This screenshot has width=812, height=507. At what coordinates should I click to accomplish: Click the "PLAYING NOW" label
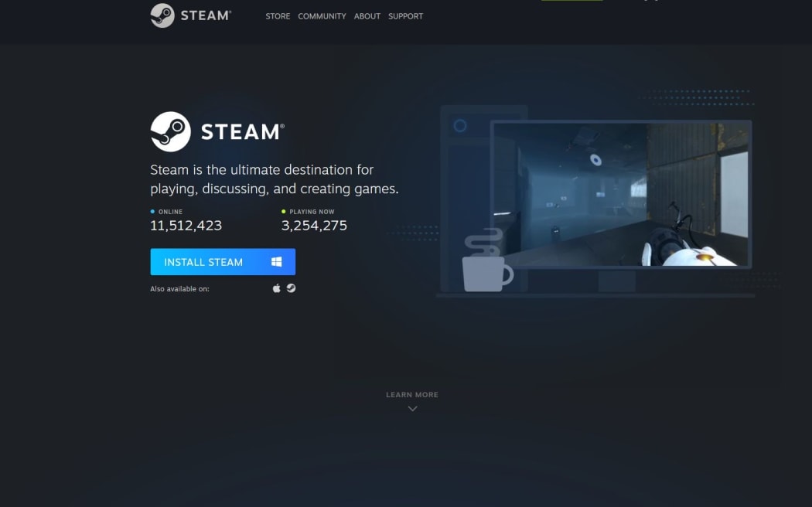(312, 212)
